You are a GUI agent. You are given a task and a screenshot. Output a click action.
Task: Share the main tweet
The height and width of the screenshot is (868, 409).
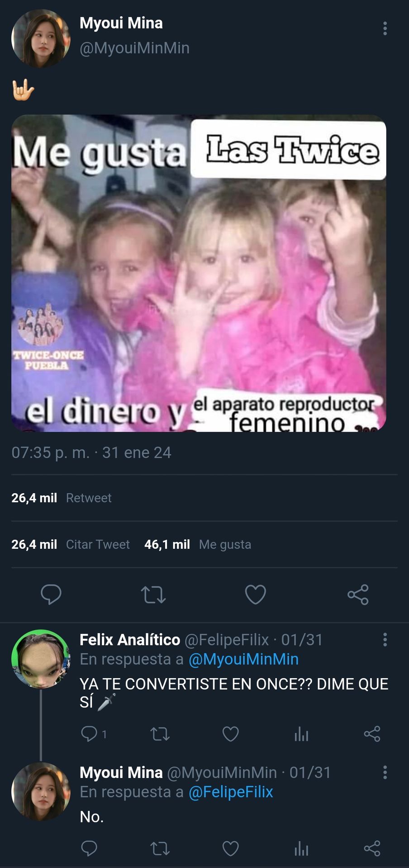[358, 594]
